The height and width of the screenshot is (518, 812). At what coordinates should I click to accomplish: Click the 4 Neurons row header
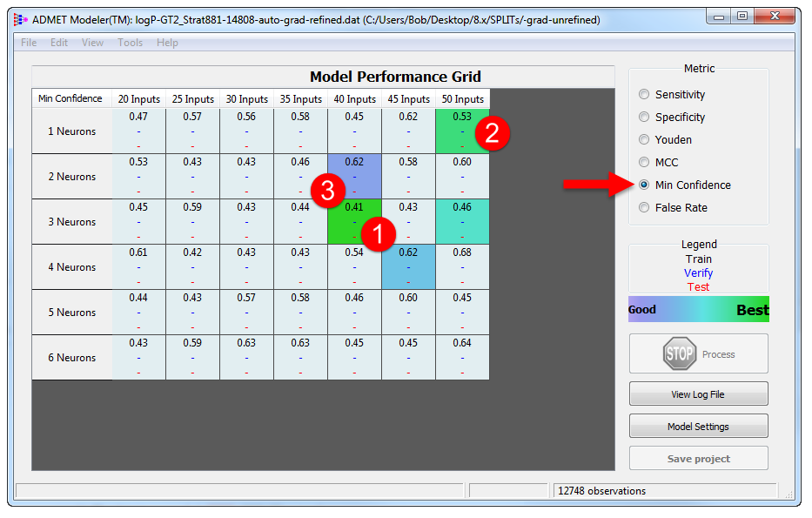[x=72, y=266]
